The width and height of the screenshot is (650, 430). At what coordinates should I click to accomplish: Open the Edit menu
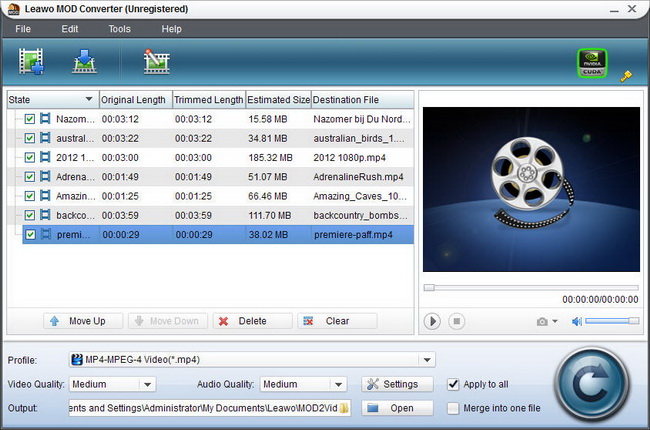pos(70,29)
